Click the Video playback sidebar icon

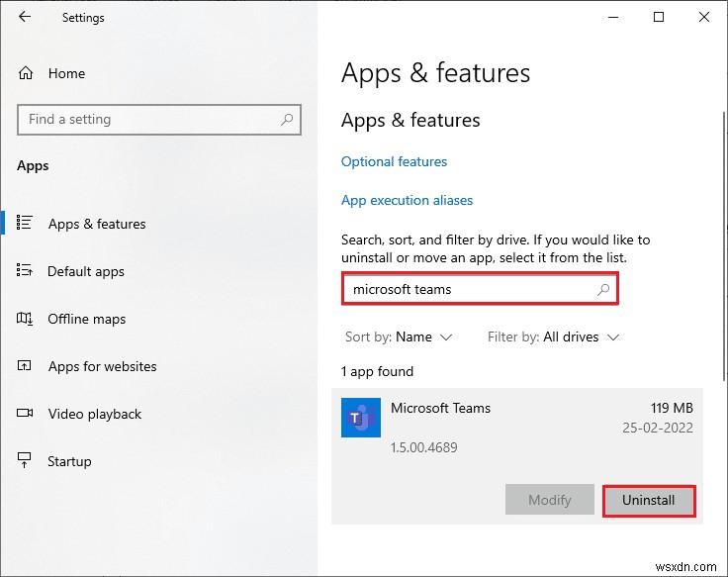tap(26, 414)
